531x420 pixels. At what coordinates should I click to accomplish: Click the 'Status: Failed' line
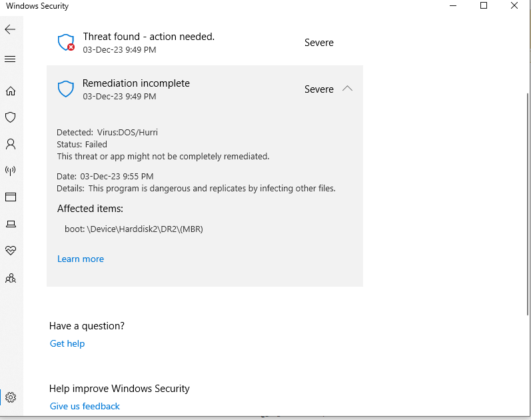coord(82,145)
